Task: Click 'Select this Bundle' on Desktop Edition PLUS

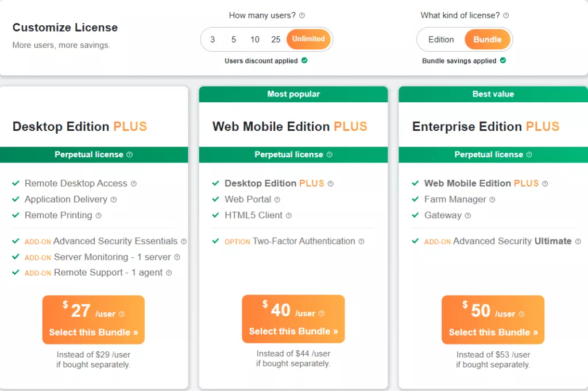Action: tap(93, 332)
